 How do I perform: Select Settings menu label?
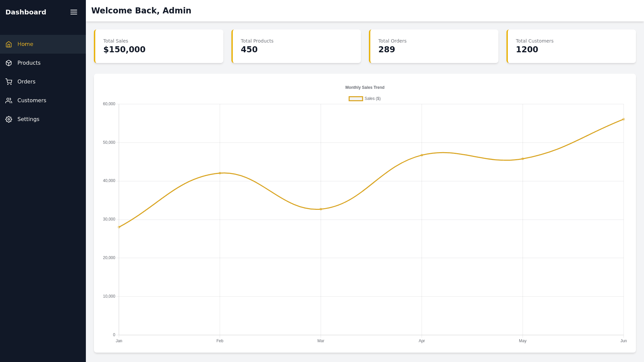[x=28, y=119]
